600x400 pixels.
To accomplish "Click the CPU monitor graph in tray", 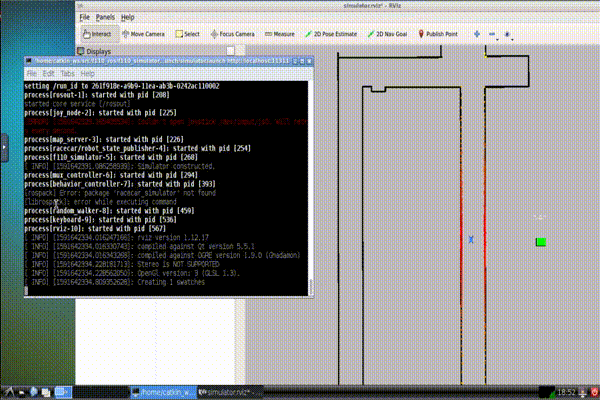I will point(547,392).
